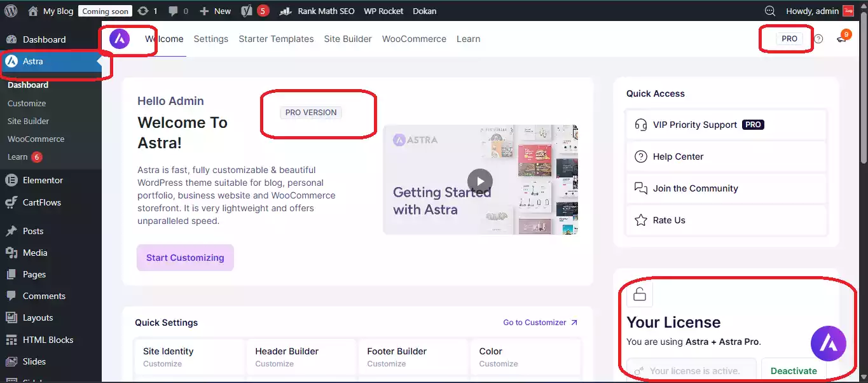868x383 pixels.
Task: Open Dokan admin bar menu
Action: (x=424, y=11)
